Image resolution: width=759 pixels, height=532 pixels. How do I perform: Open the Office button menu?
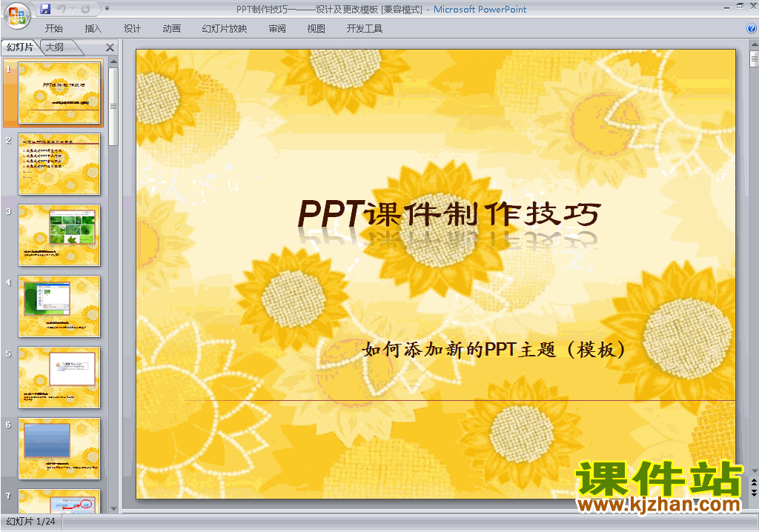(x=17, y=16)
